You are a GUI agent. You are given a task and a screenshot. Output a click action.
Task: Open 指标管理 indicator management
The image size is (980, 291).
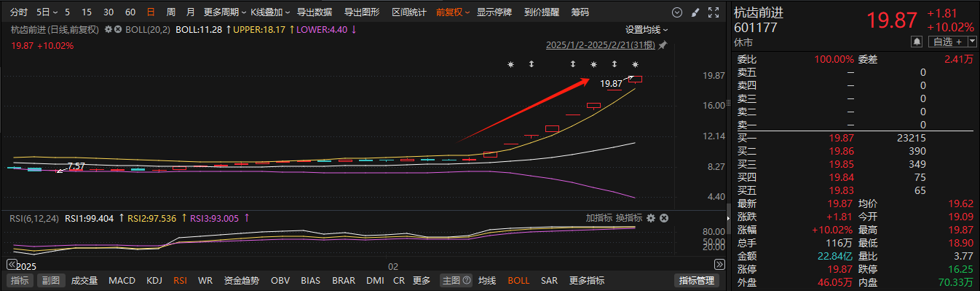click(x=698, y=280)
